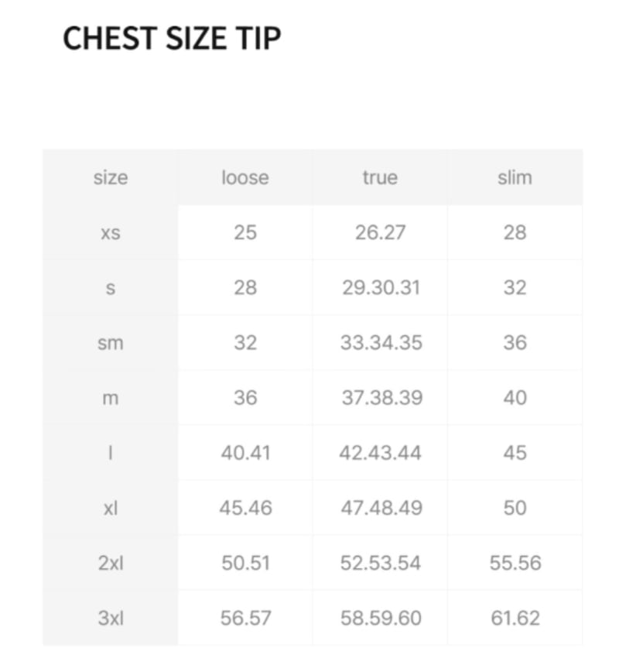Select the 'true' column header

(379, 177)
